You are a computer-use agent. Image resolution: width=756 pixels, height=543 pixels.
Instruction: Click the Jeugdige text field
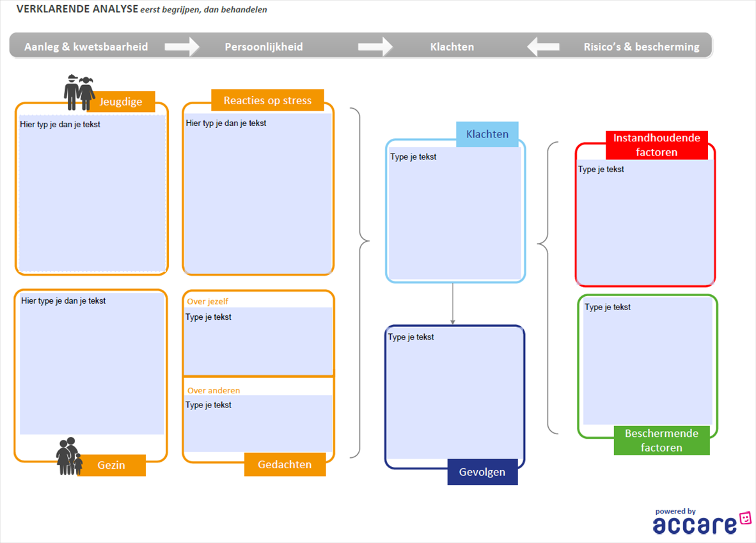(92, 192)
